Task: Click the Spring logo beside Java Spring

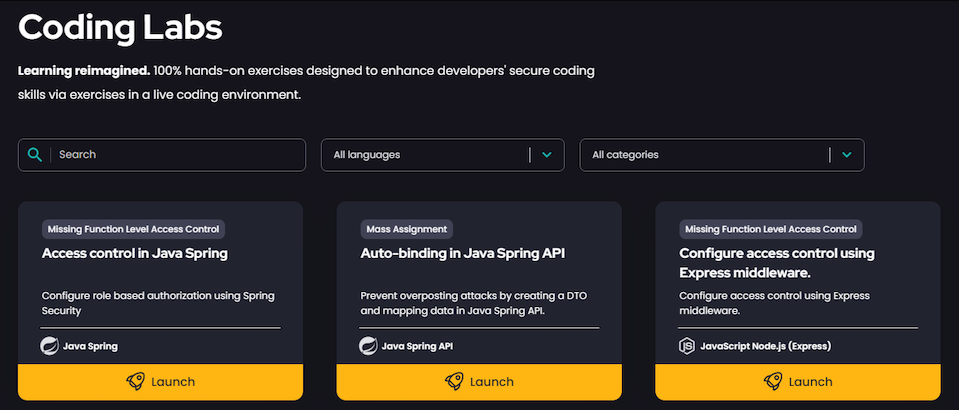Action: point(50,346)
